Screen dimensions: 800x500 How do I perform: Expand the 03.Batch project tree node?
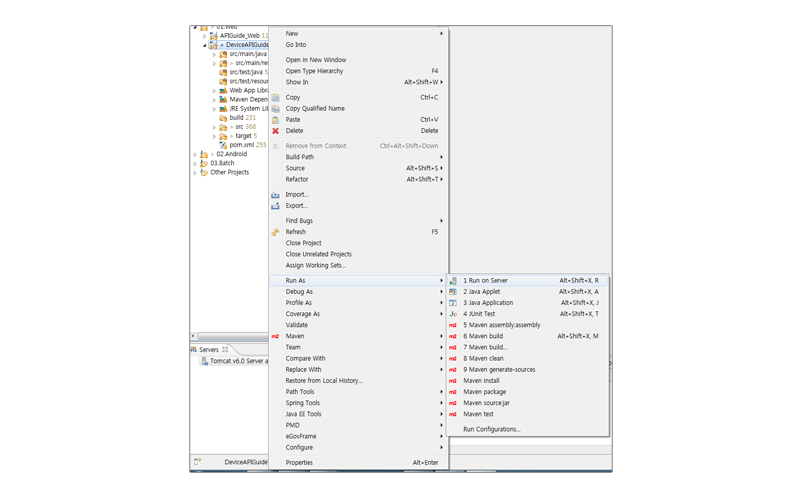tap(195, 164)
